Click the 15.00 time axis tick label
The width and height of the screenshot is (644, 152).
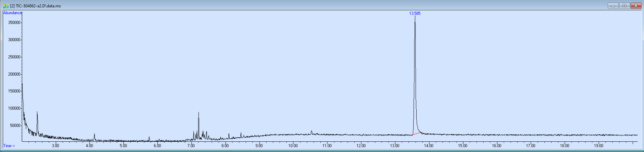pos(463,146)
